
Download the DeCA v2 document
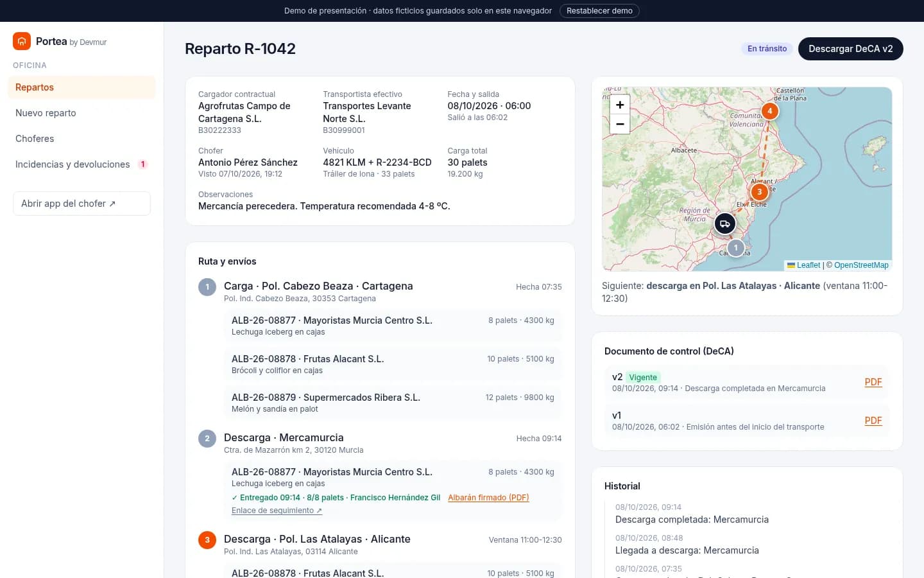coord(850,49)
